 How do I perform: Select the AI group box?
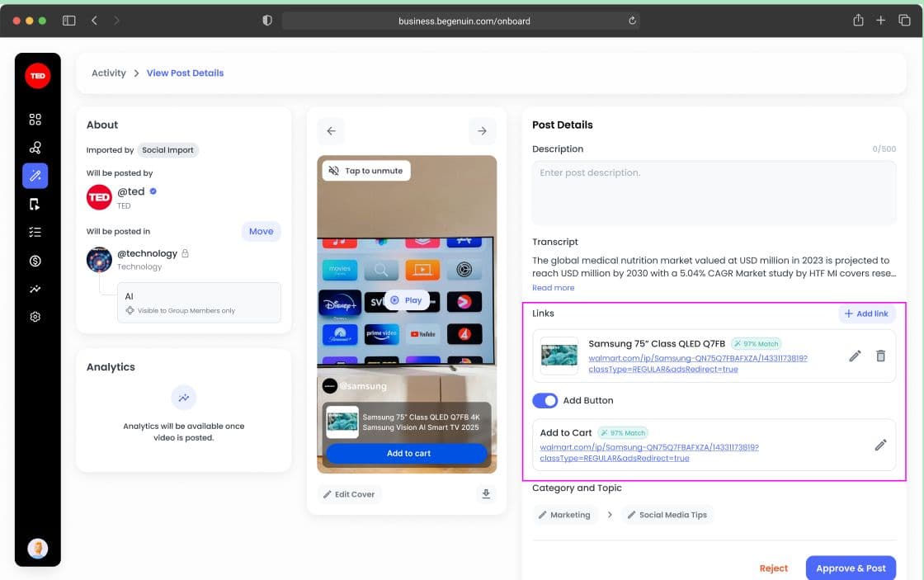(x=199, y=303)
